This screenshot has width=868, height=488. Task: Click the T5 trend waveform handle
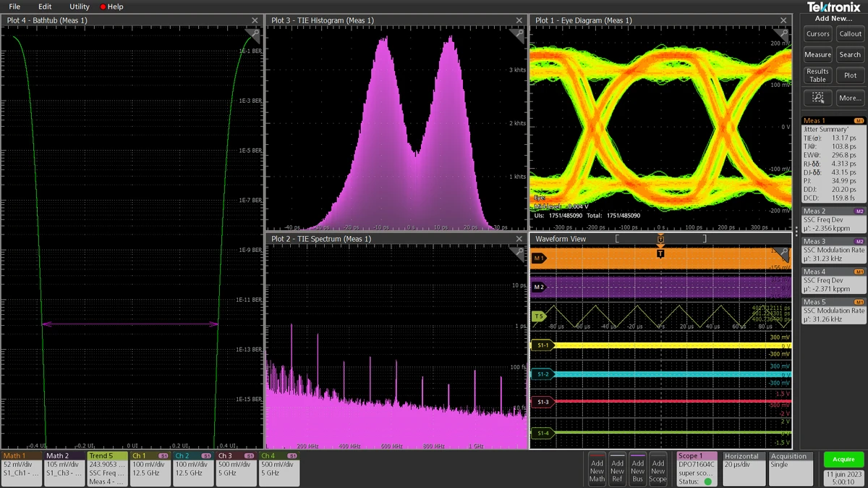click(538, 316)
